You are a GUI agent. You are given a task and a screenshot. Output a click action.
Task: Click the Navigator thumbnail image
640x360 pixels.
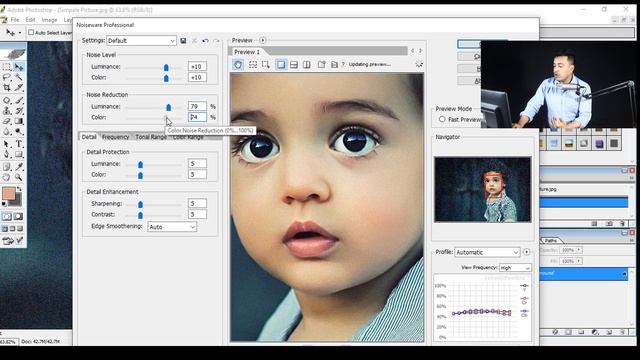tap(483, 189)
